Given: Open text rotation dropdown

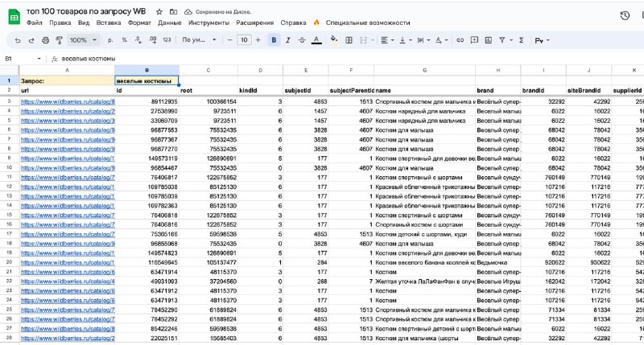Looking at the screenshot, I should [441, 40].
